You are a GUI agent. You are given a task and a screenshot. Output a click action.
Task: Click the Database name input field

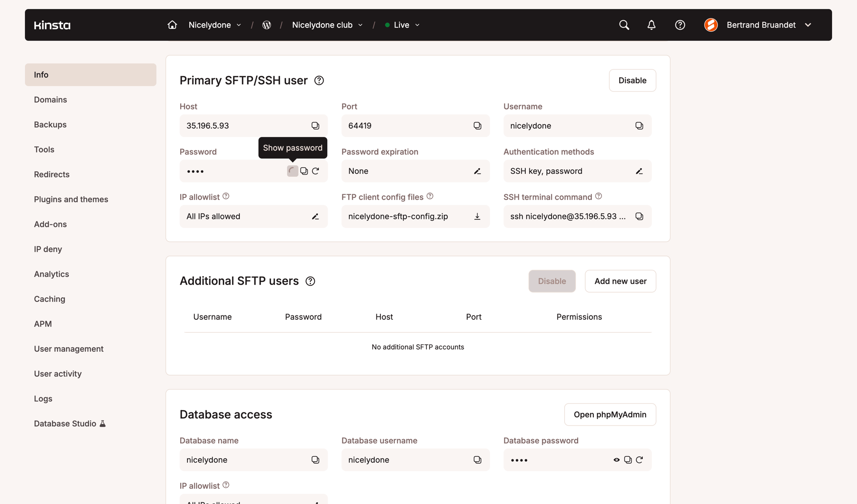[241, 460]
